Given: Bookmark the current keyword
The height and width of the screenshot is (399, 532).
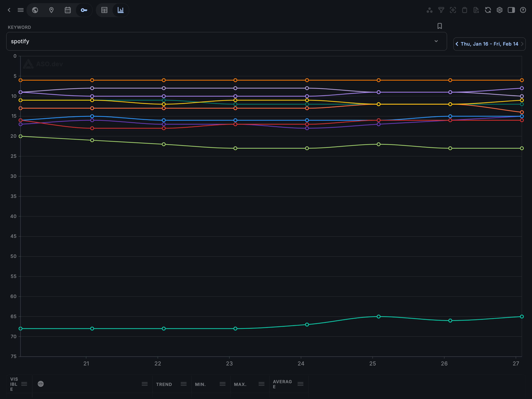Looking at the screenshot, I should tap(440, 26).
